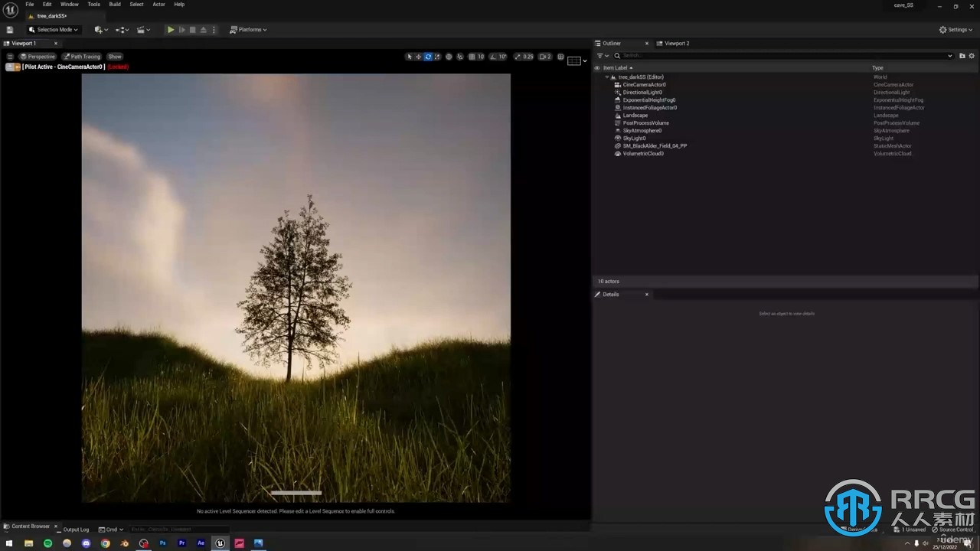Open the Platforms dropdown
This screenshot has height=551, width=980.
248,30
